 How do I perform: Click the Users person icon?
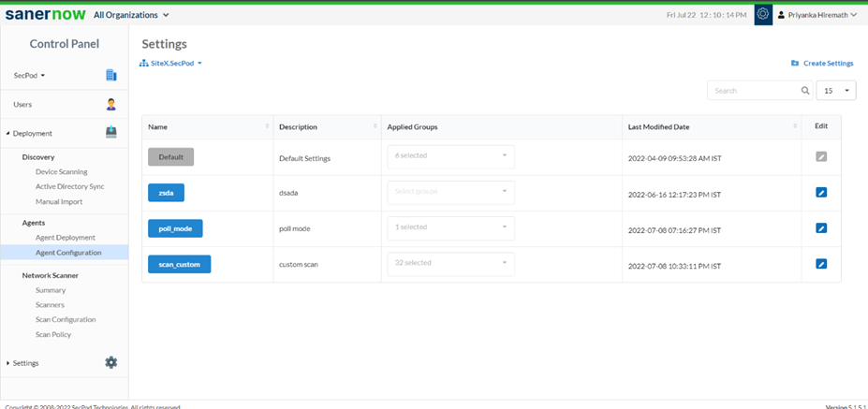111,104
